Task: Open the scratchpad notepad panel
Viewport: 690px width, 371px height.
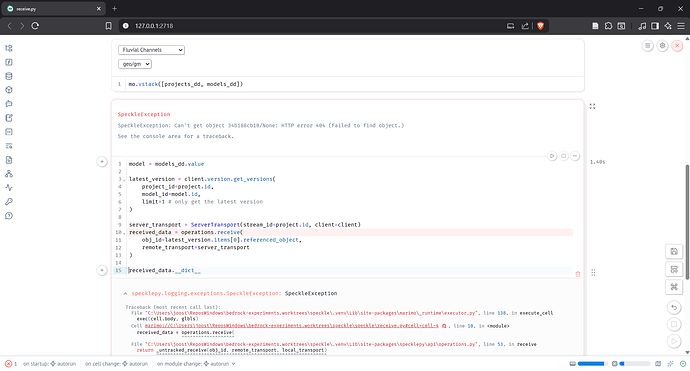Action: 9,118
